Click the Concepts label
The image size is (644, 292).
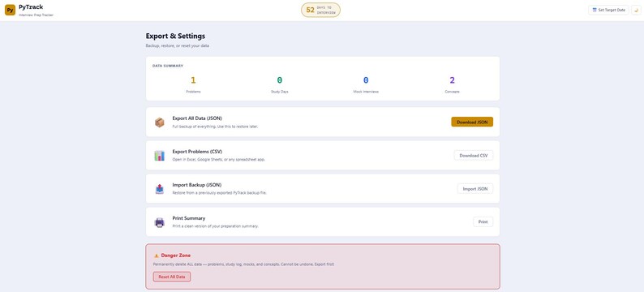point(453,92)
